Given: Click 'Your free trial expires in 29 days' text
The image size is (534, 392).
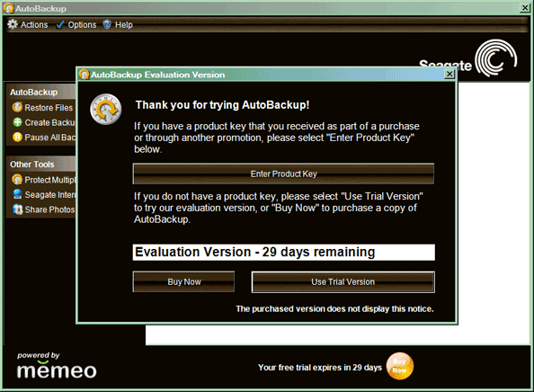Looking at the screenshot, I should point(320,367).
